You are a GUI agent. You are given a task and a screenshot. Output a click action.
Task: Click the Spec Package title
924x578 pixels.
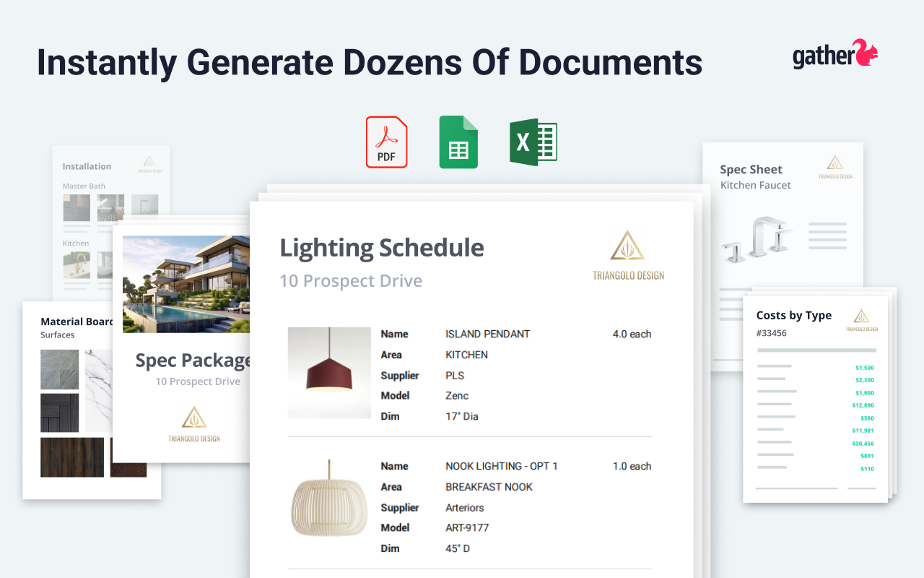[193, 360]
